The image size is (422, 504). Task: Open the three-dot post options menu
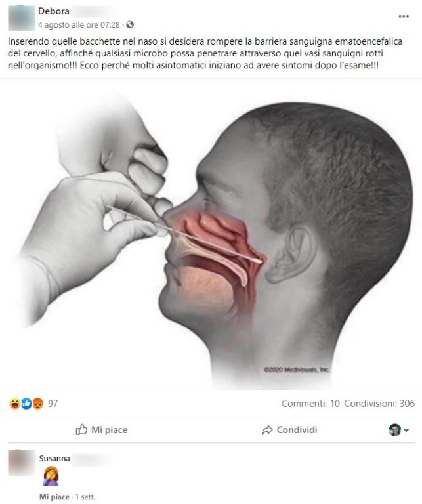[x=404, y=16]
